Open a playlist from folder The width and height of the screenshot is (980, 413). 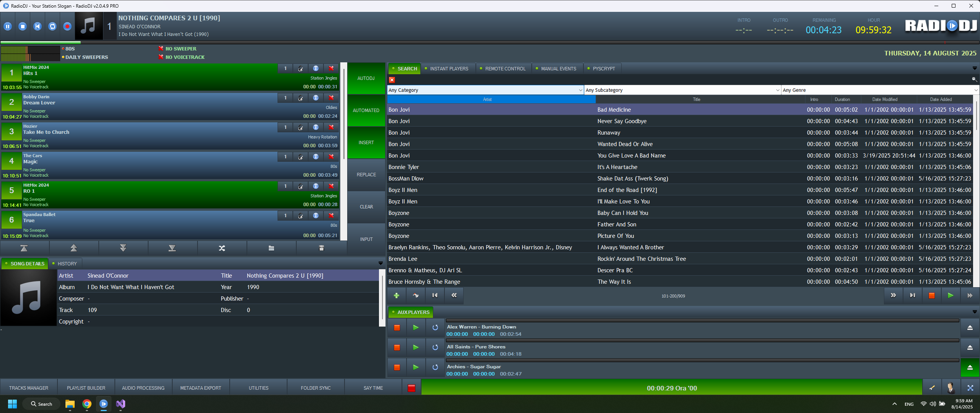pos(272,248)
